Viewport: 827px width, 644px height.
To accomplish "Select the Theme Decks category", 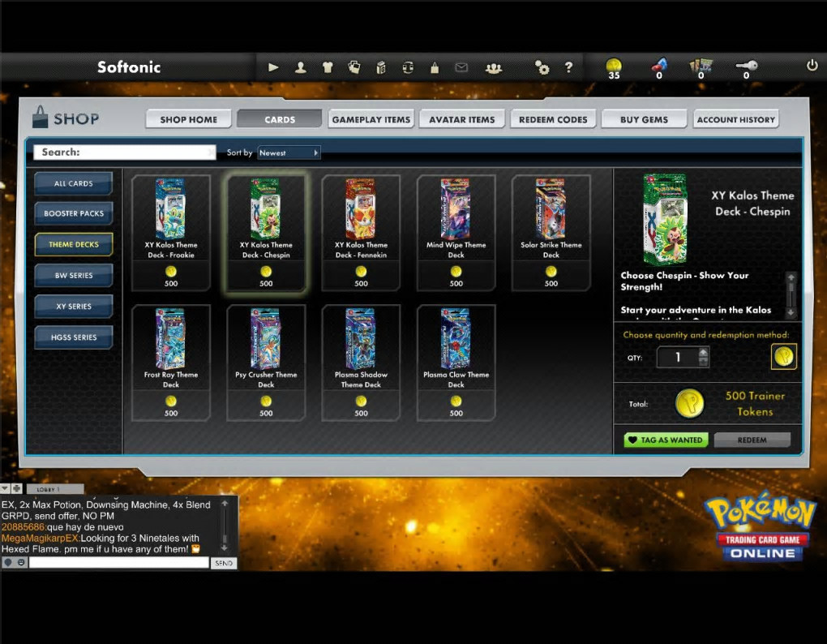I will (73, 244).
